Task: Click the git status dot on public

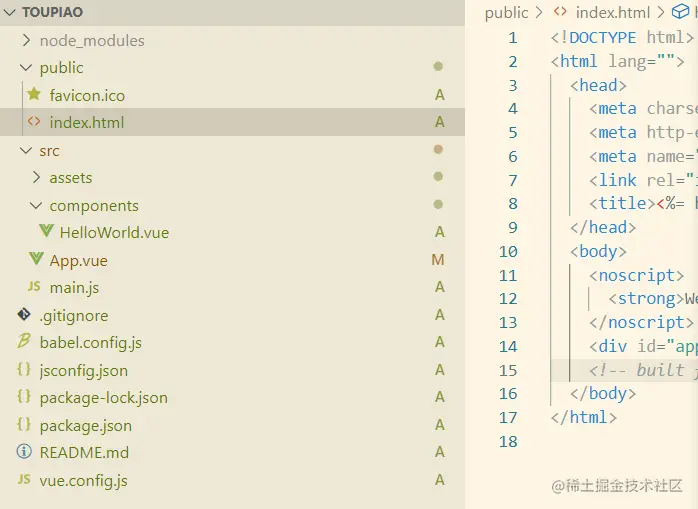Action: (x=438, y=66)
